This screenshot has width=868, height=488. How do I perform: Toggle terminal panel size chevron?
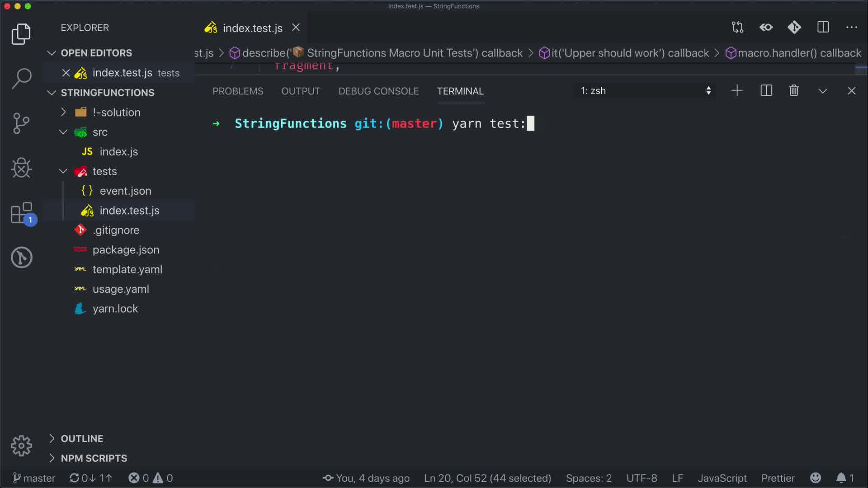pyautogui.click(x=823, y=91)
